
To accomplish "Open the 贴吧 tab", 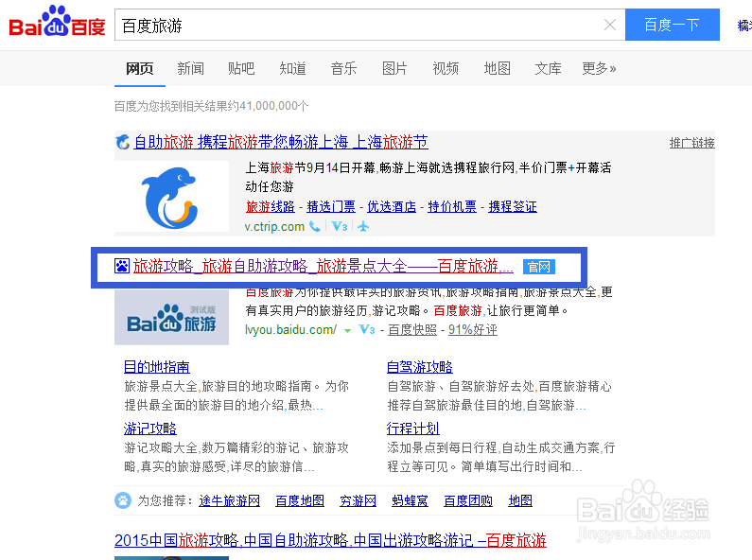I will coord(241,68).
